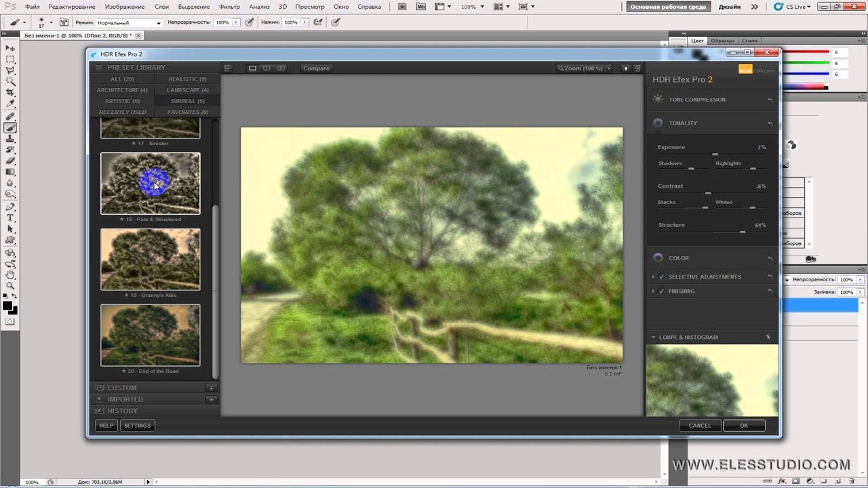Open plugin Settings
The image size is (868, 488).
[x=138, y=426]
